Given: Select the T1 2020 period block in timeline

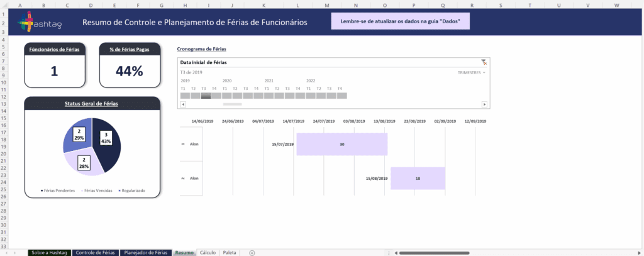Looking at the screenshot, I should (226, 96).
